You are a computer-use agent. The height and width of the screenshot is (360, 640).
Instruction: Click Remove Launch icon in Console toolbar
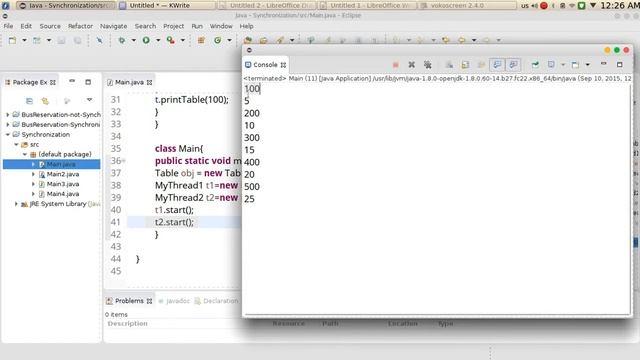(x=411, y=65)
